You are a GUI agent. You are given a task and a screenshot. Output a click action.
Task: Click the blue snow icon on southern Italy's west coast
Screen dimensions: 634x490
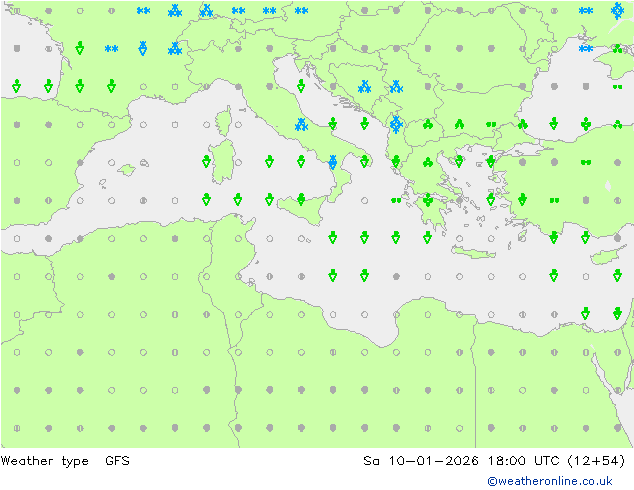click(333, 161)
